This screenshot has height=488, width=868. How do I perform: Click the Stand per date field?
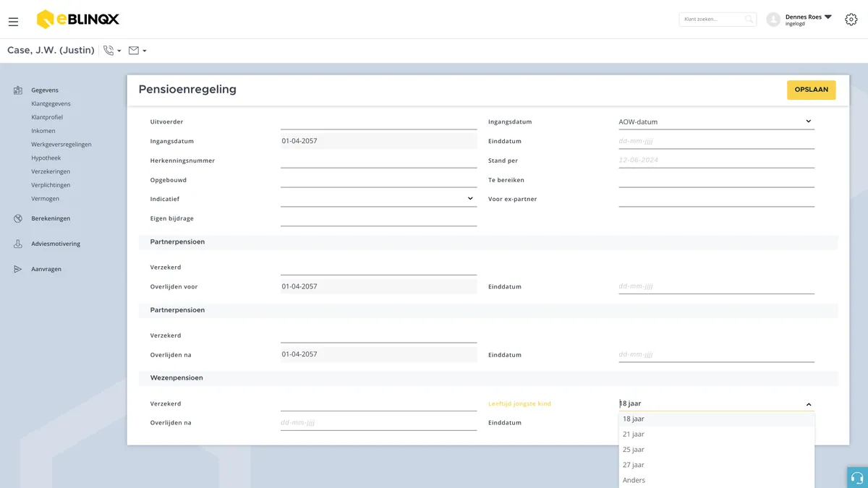coord(717,160)
